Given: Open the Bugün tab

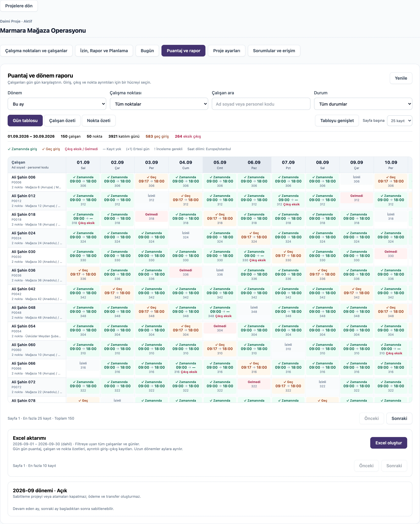Looking at the screenshot, I should tap(147, 51).
